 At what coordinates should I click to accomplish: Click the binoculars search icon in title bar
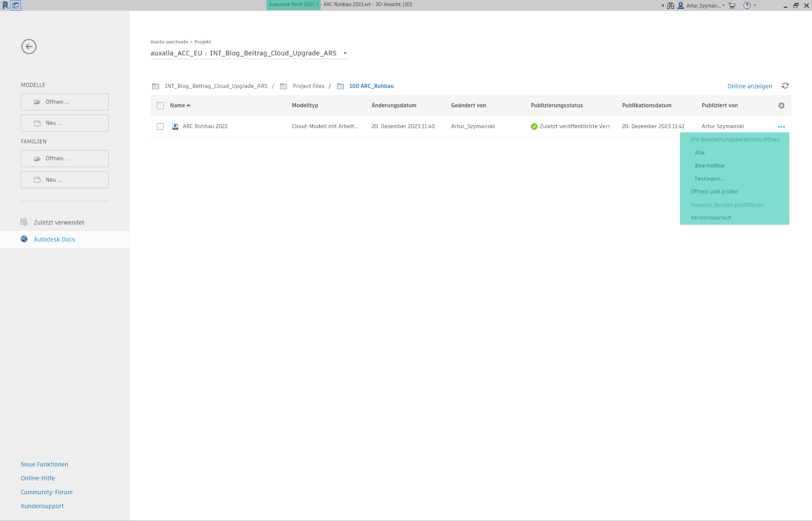pos(670,5)
